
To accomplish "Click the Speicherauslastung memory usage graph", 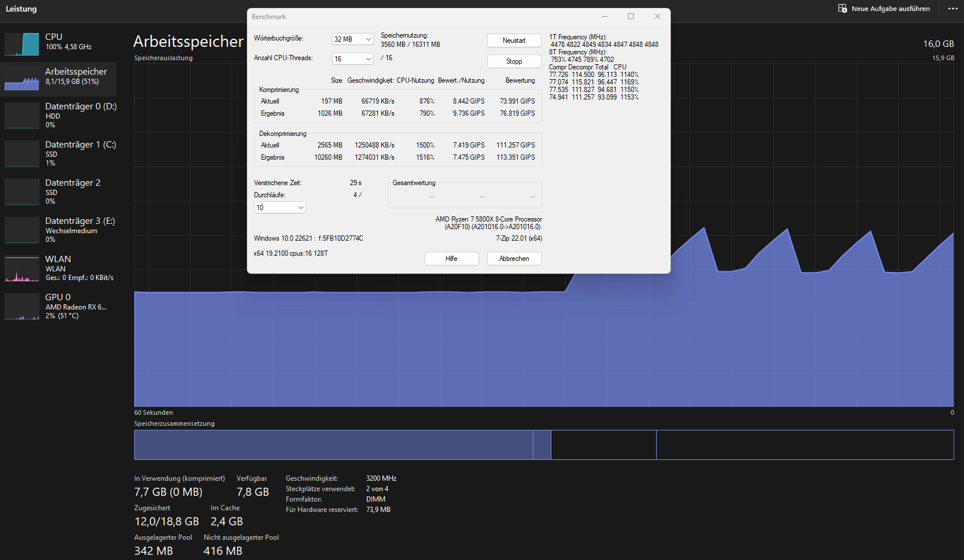I will (544, 235).
